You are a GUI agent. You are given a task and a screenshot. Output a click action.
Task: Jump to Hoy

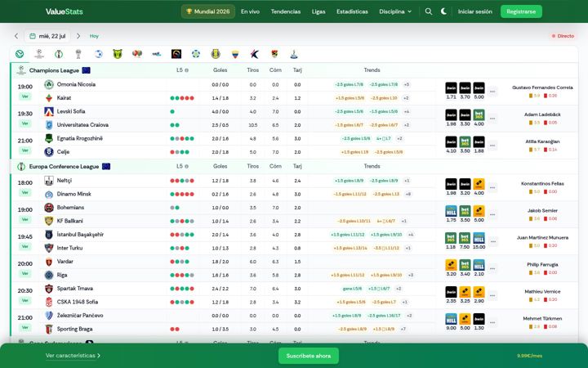[94, 36]
